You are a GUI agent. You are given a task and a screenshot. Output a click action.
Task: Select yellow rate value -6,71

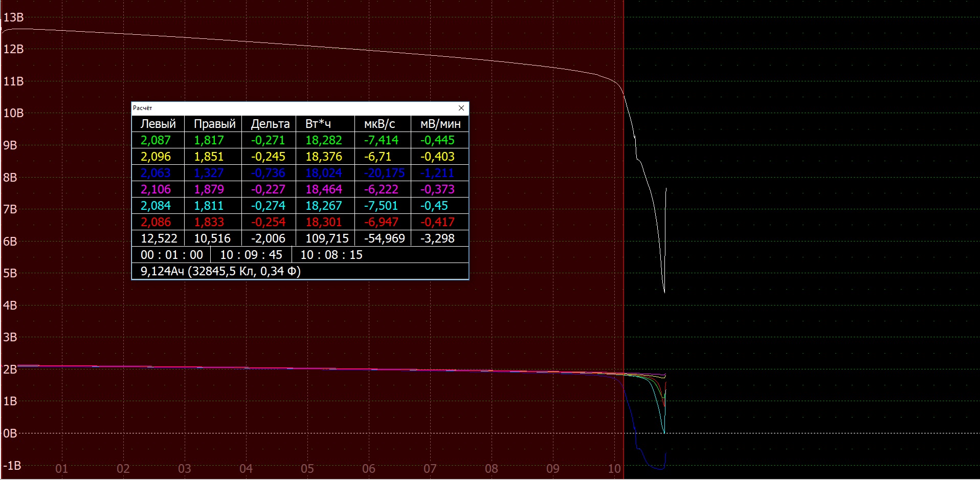[377, 157]
